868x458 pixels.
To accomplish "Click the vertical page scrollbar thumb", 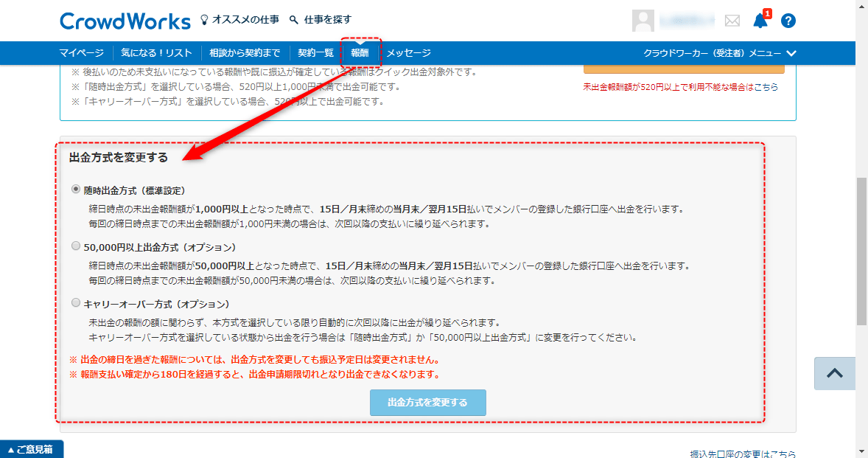I will [x=861, y=251].
